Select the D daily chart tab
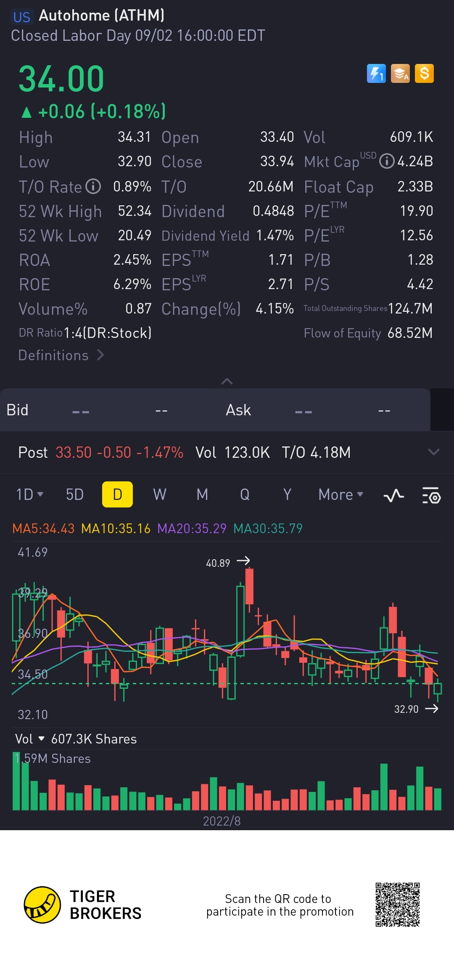Image resolution: width=454 pixels, height=980 pixels. click(118, 494)
